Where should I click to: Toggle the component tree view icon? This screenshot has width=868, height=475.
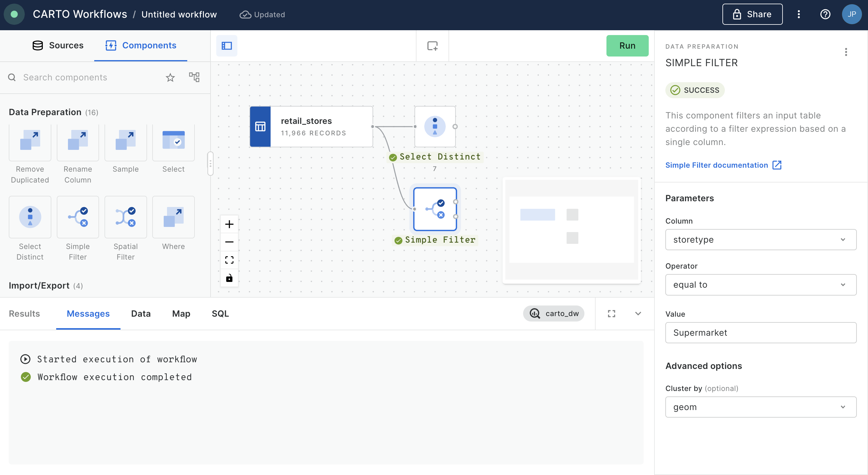point(194,77)
